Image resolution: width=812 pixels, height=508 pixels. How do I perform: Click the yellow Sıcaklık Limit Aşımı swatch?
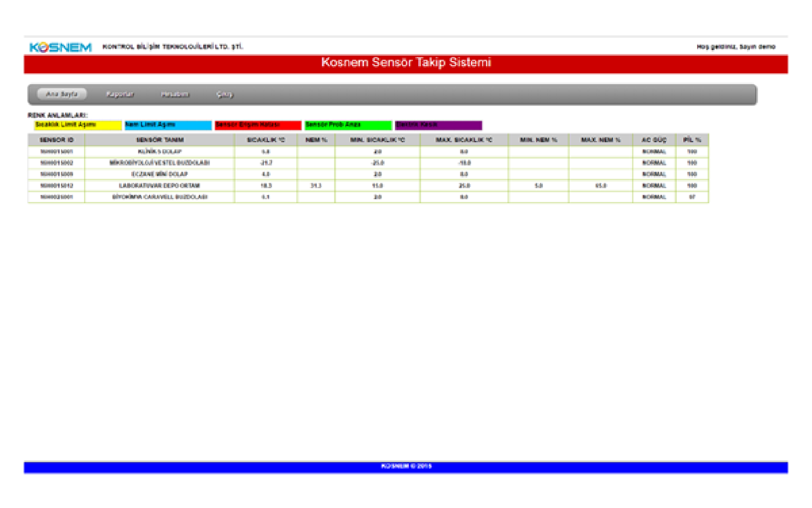click(x=78, y=125)
